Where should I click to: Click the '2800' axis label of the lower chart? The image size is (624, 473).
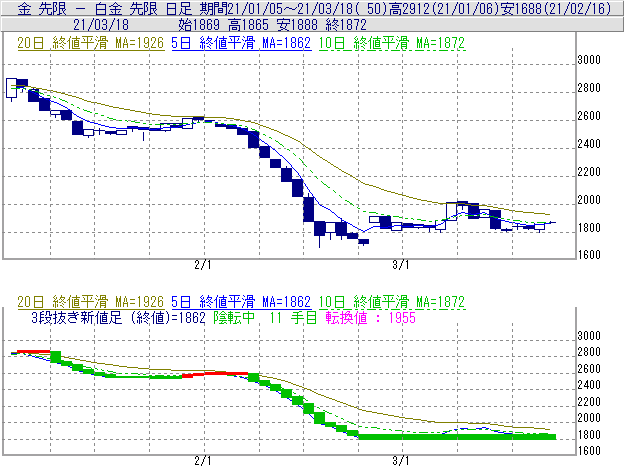[589, 352]
